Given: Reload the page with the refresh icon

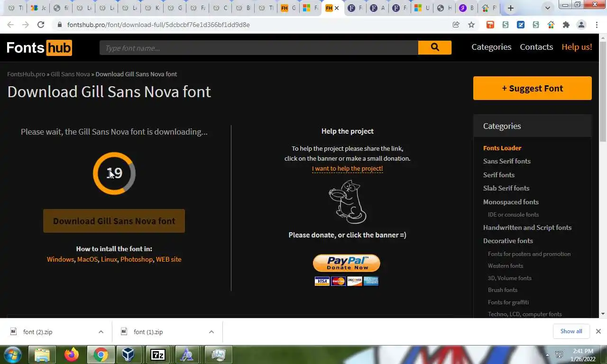Looking at the screenshot, I should [41, 25].
